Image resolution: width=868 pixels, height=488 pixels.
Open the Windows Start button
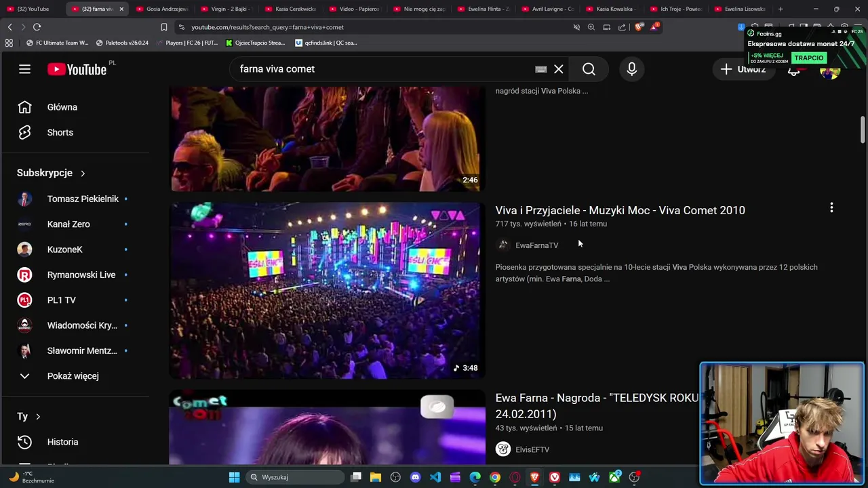tap(234, 477)
